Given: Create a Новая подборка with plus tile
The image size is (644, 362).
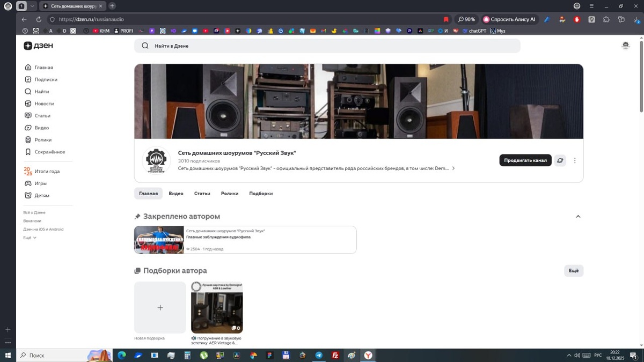Looking at the screenshot, I should (160, 308).
